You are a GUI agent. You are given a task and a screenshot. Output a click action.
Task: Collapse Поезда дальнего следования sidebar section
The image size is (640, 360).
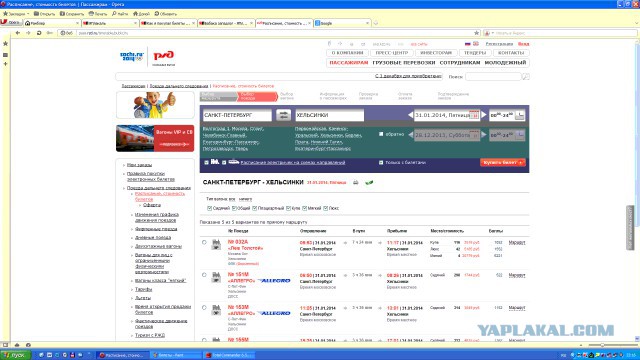pos(159,188)
